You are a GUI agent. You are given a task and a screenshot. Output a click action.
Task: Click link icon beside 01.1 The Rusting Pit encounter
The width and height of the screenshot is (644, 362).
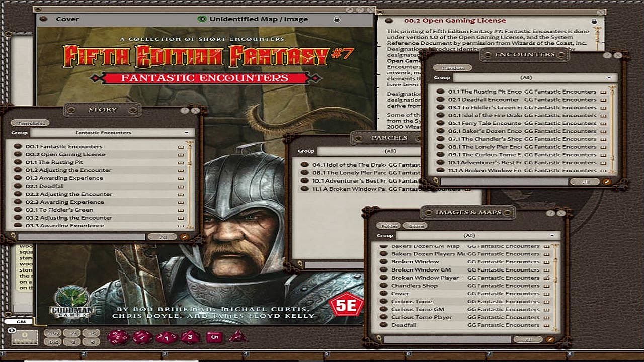440,92
